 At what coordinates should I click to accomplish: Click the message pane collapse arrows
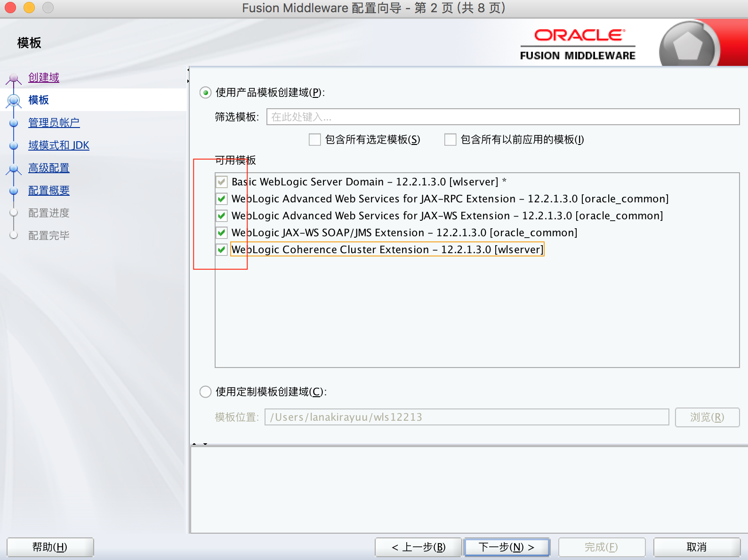point(200,444)
